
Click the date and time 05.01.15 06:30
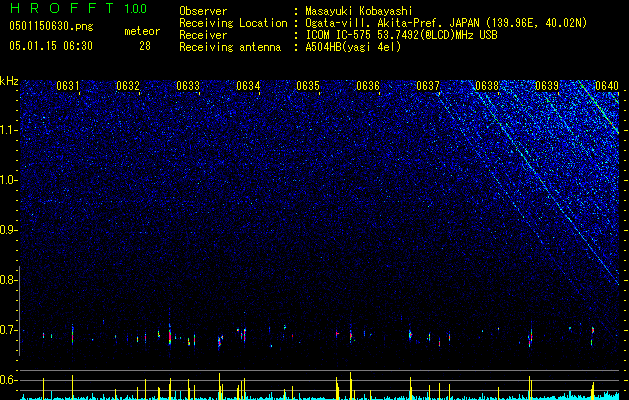click(x=51, y=46)
